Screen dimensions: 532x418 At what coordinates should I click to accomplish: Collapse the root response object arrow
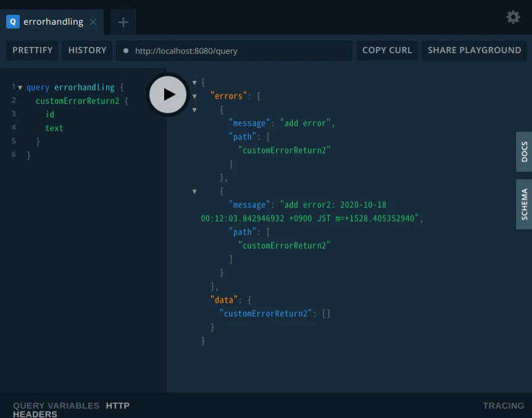click(194, 83)
